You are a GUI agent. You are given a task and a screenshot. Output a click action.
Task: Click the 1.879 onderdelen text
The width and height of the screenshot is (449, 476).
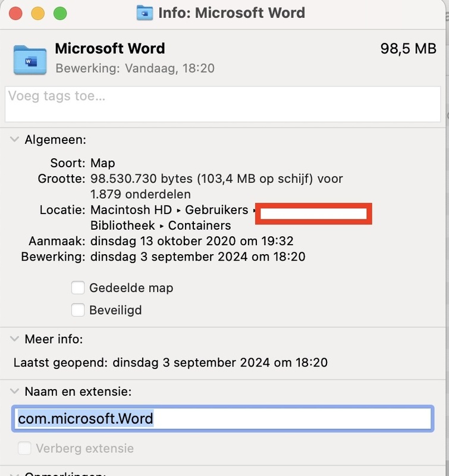click(140, 195)
